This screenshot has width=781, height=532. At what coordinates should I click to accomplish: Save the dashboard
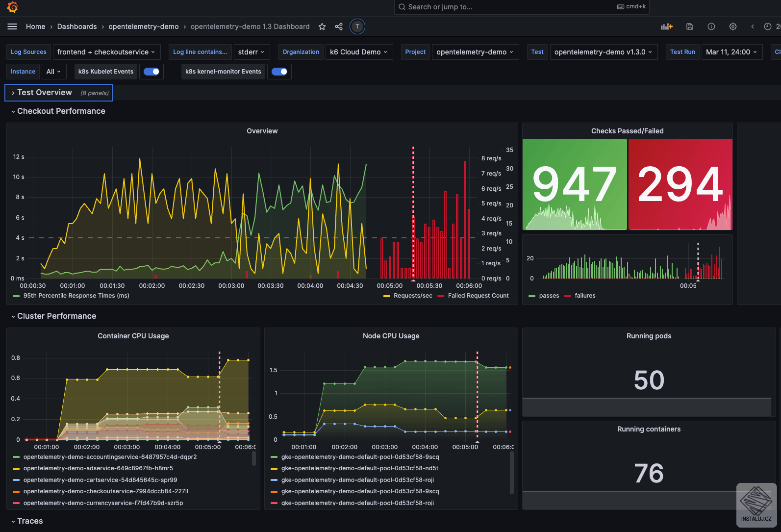pos(690,26)
